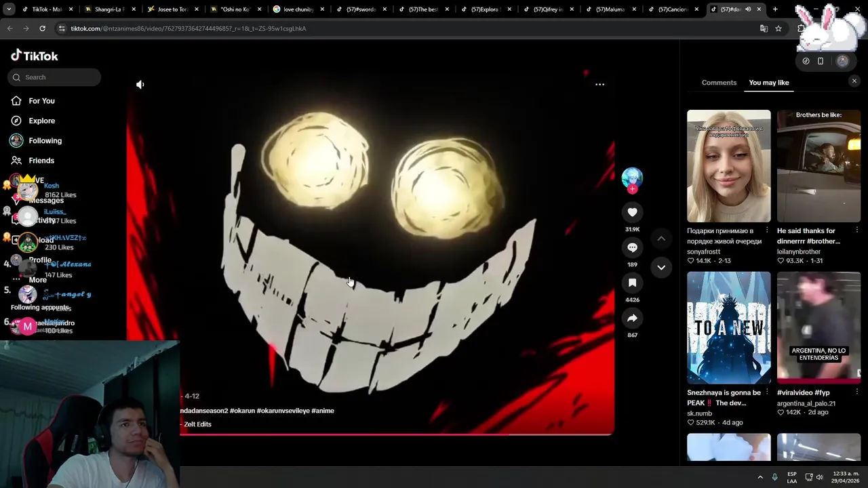Bookmark page with star icon

tap(778, 28)
